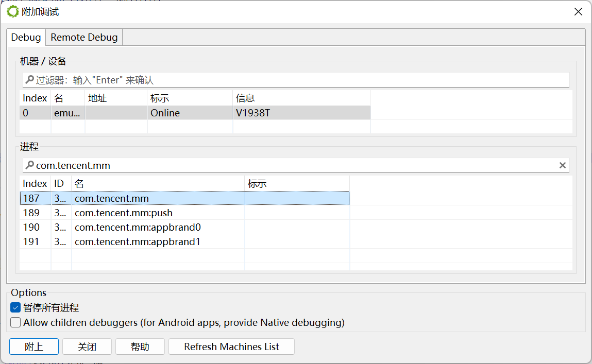Image resolution: width=592 pixels, height=364 pixels.
Task: Clear the process filter with the X
Action: [562, 165]
